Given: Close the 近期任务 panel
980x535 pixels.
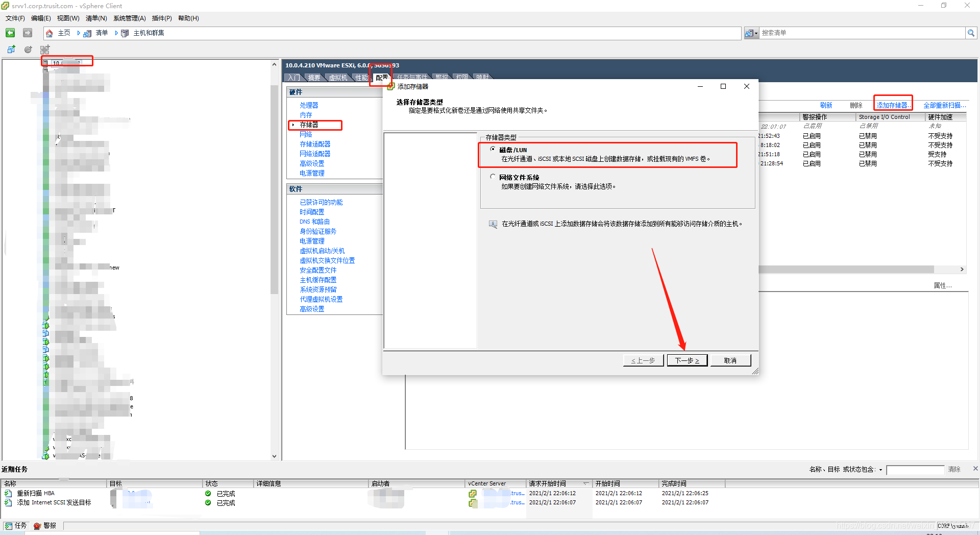Looking at the screenshot, I should pyautogui.click(x=975, y=468).
